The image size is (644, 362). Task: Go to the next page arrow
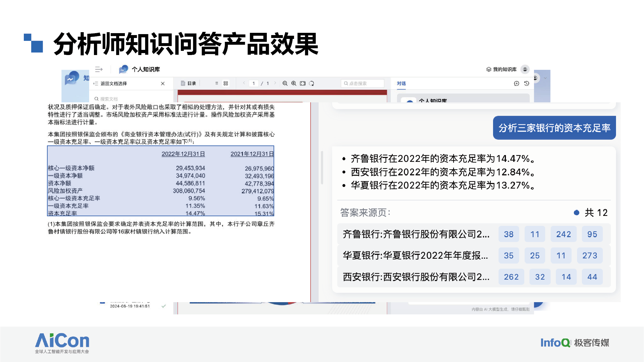click(275, 83)
